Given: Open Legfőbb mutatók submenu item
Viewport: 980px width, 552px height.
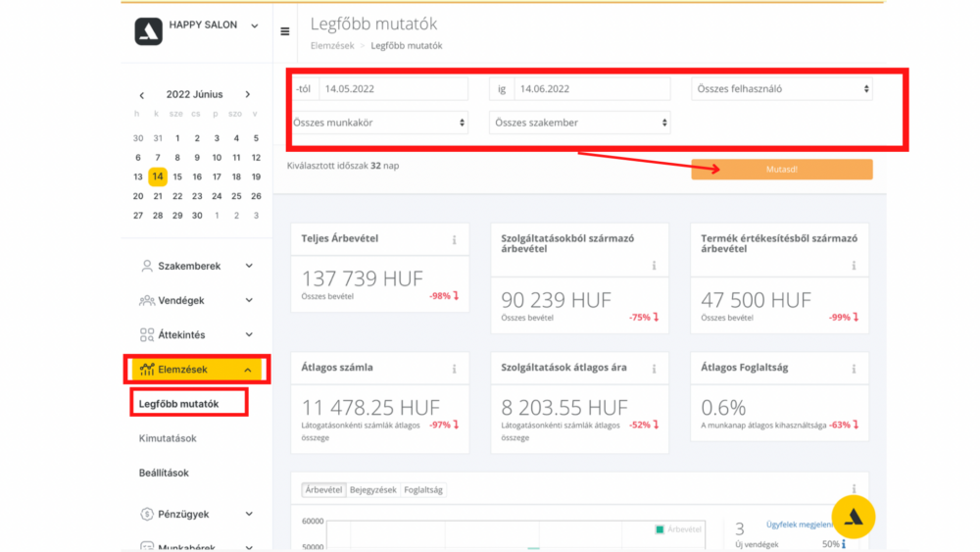Looking at the screenshot, I should [x=178, y=404].
